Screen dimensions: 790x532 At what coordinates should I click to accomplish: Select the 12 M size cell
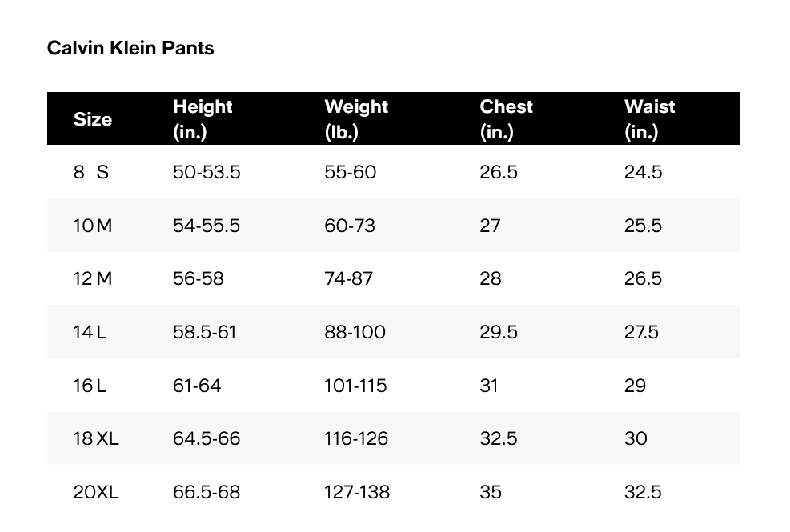(93, 278)
